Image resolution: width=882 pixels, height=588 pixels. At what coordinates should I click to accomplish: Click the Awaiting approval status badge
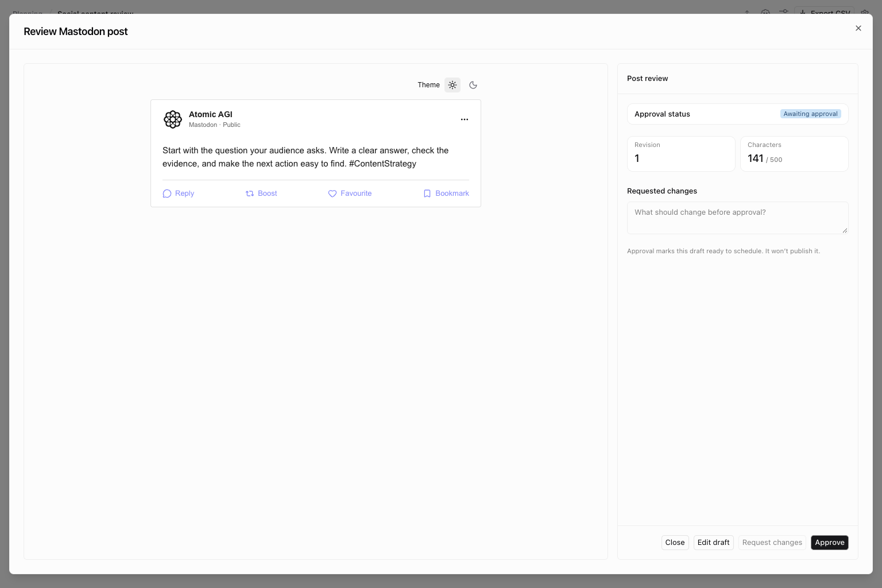point(811,114)
